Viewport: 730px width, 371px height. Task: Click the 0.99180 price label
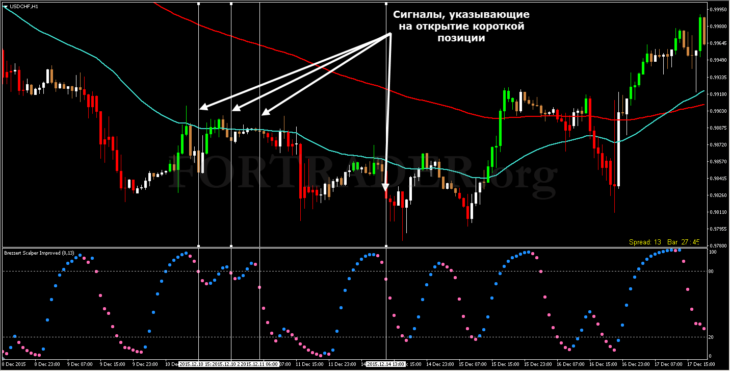click(x=717, y=94)
